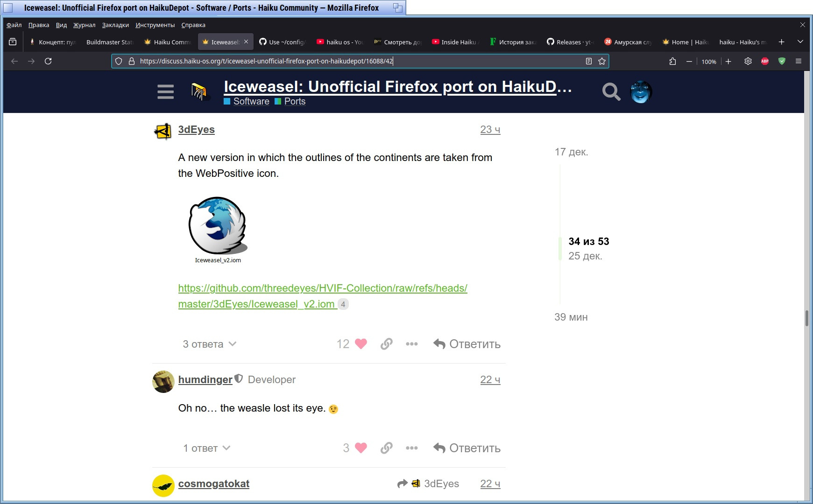Expand the 3 ответа replies
Screen dimensions: 813x504
point(210,344)
